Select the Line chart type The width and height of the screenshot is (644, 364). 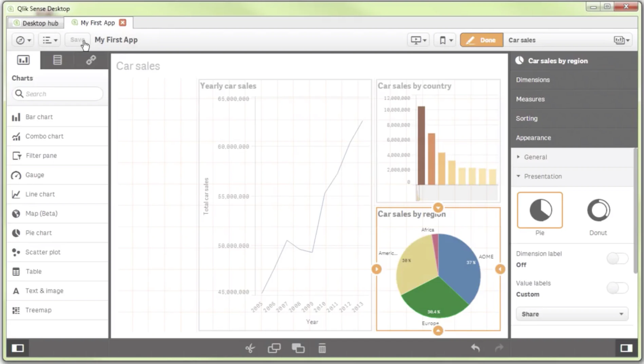40,194
